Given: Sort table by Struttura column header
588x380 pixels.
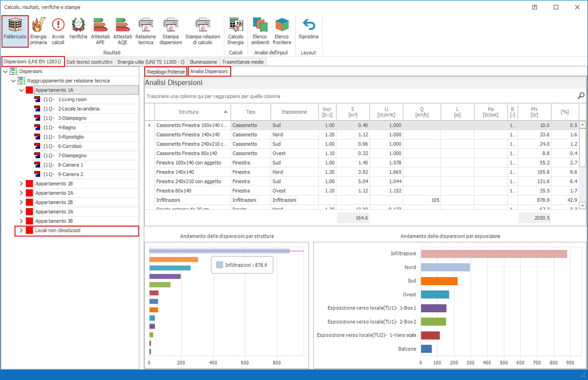Looking at the screenshot, I should (x=188, y=112).
